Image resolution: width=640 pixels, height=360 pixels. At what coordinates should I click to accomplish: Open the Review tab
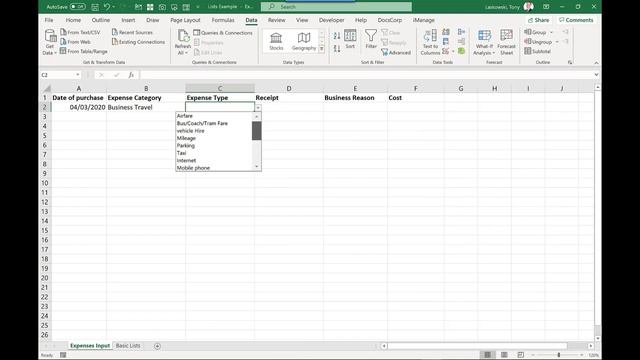[276, 20]
